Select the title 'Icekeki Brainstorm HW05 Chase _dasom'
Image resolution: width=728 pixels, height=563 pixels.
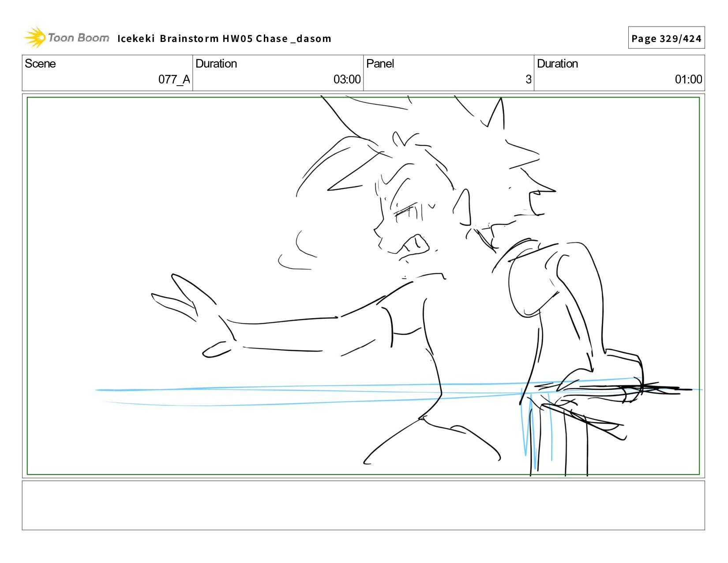click(x=224, y=38)
